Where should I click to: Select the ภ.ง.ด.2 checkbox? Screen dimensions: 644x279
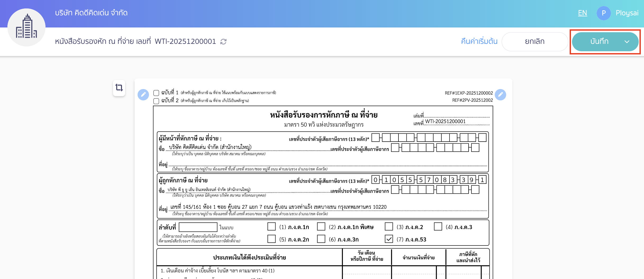[388, 227]
